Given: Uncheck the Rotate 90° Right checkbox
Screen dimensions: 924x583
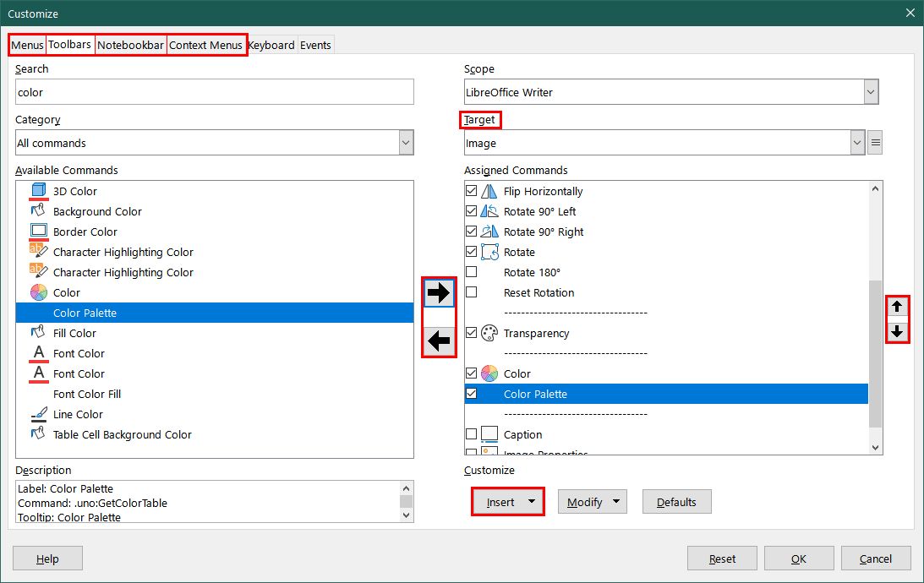Looking at the screenshot, I should [x=472, y=232].
